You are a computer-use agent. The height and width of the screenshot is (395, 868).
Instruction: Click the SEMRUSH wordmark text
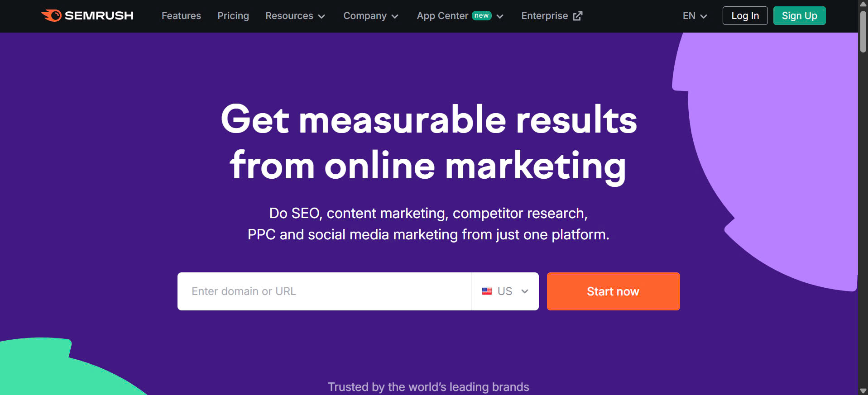pyautogui.click(x=99, y=16)
